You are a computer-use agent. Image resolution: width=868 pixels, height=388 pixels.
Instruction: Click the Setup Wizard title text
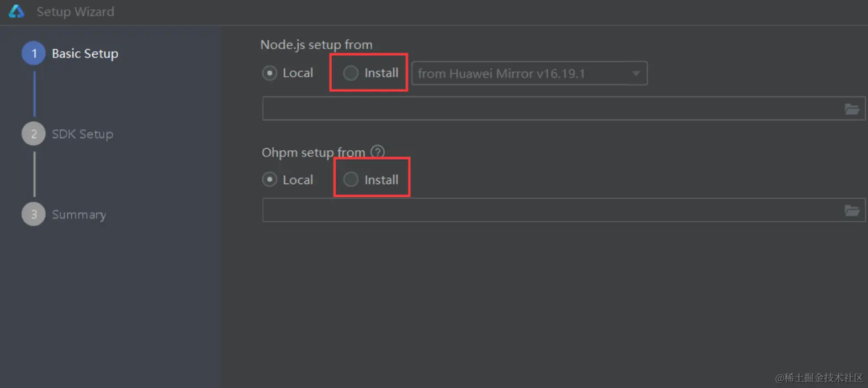pyautogui.click(x=75, y=12)
